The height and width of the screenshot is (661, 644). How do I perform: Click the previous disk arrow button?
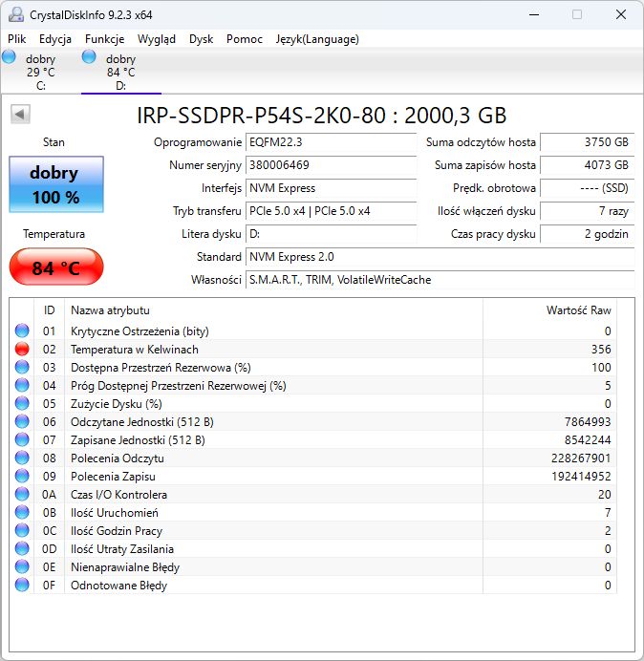click(x=20, y=114)
